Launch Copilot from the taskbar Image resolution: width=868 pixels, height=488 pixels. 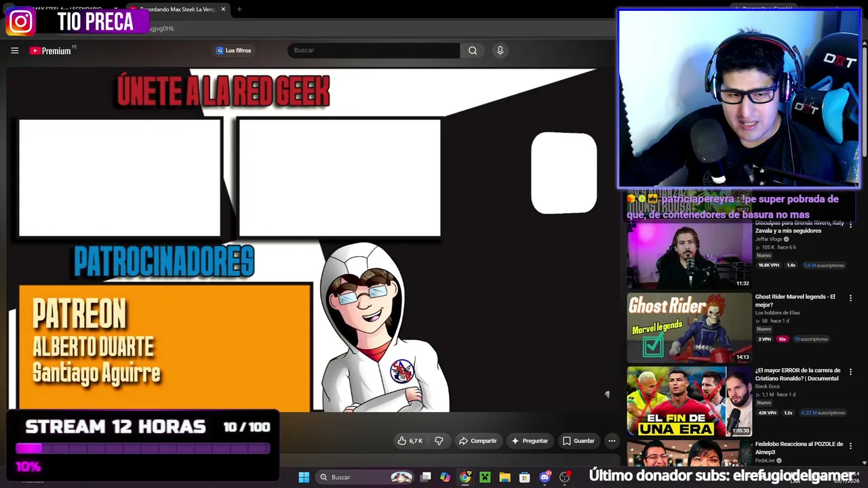(x=445, y=477)
